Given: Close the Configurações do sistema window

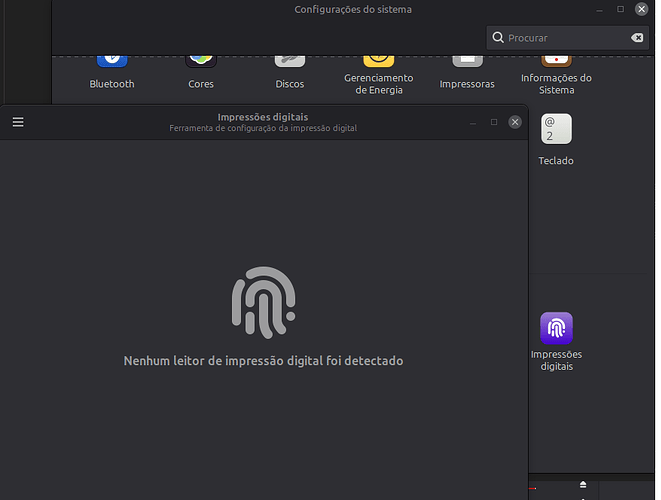Looking at the screenshot, I should (x=641, y=9).
